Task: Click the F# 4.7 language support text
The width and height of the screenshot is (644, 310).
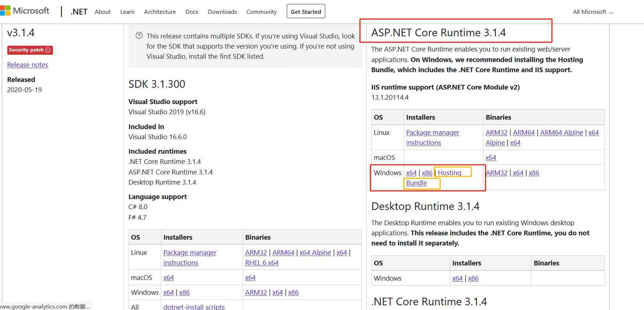Action: pos(137,217)
